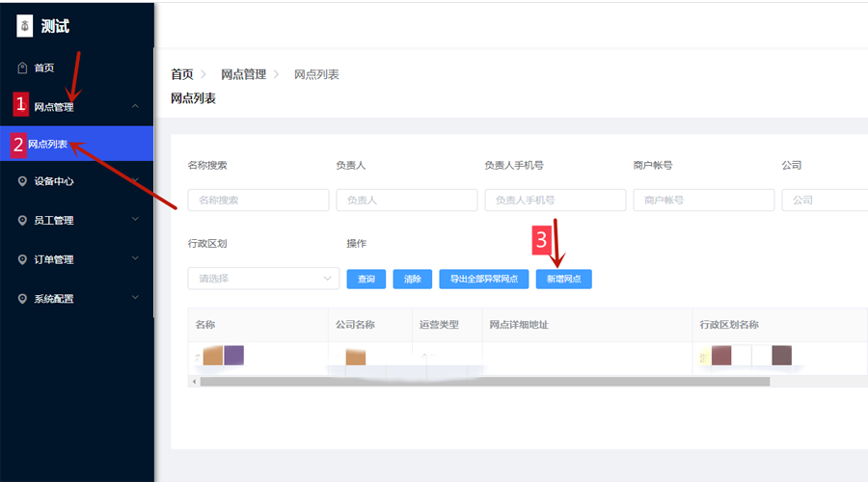Click the 测试 logo icon
The image size is (868, 482).
click(x=24, y=26)
